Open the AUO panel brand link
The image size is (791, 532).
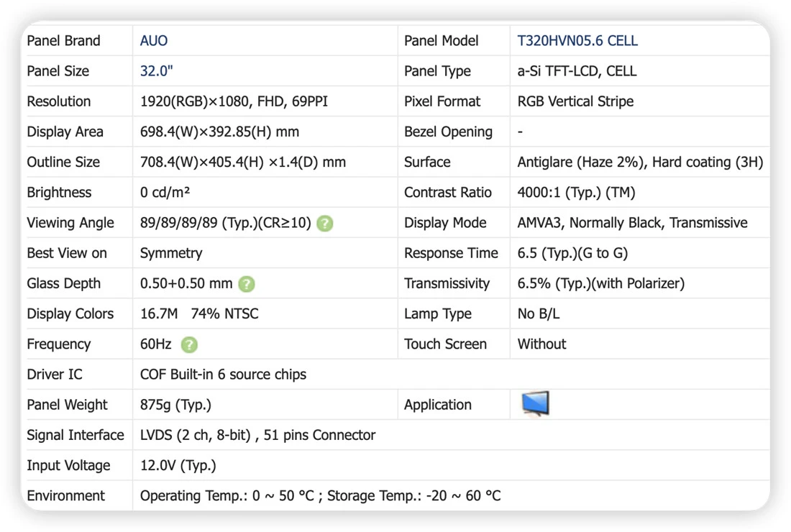tap(154, 41)
